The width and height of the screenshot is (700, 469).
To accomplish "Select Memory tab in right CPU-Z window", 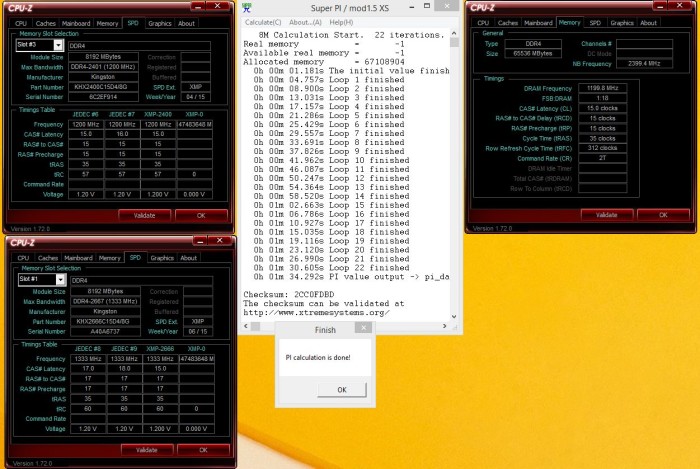I will 570,22.
